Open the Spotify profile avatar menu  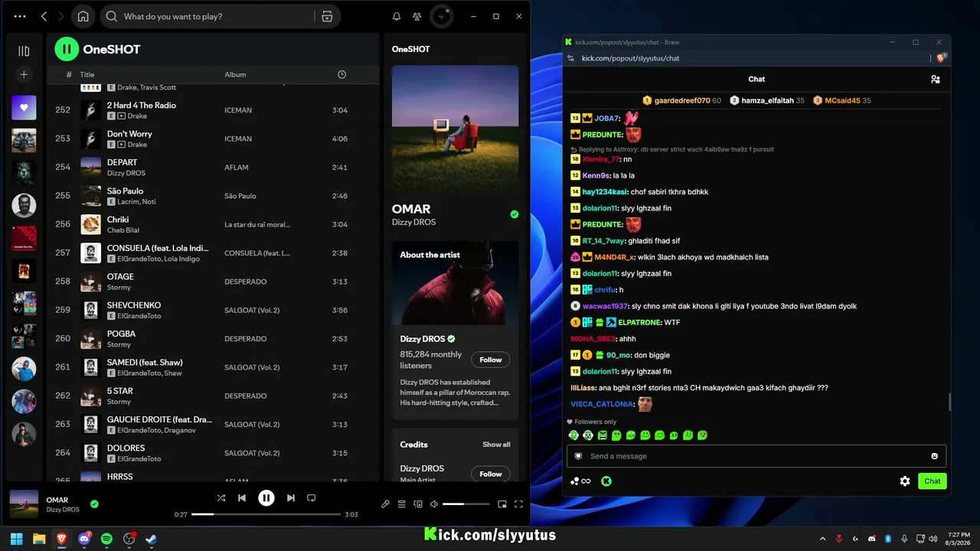(442, 16)
